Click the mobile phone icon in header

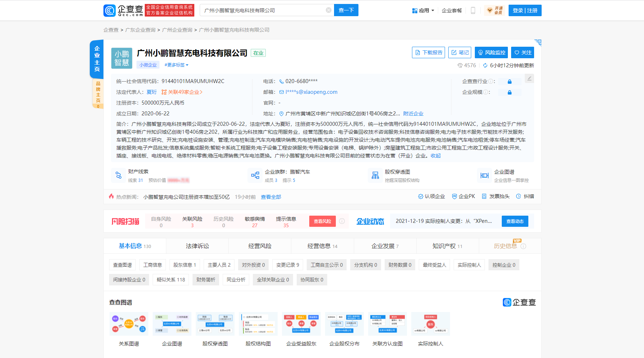pos(473,10)
